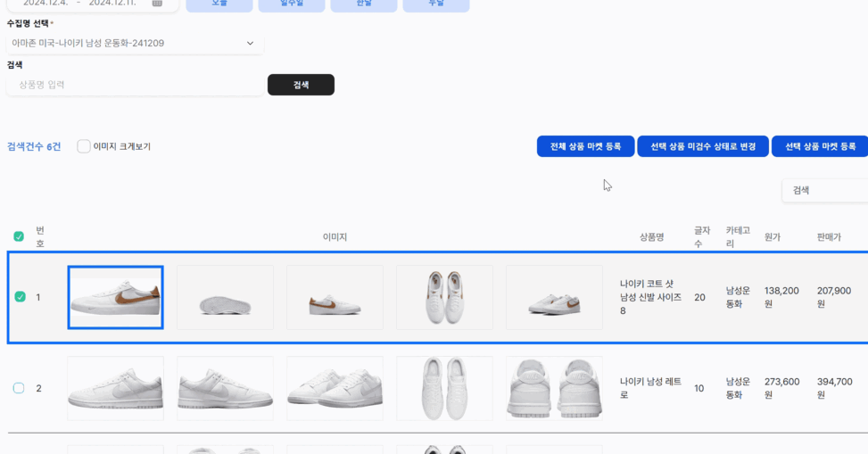The width and height of the screenshot is (868, 454).
Task: Toggle the select-all checkbox in table header
Action: [x=19, y=236]
